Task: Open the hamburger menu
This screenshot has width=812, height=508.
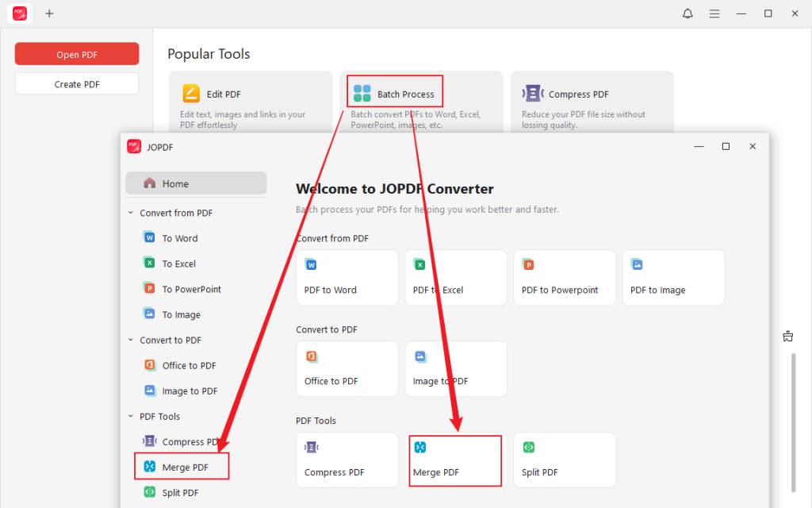Action: click(714, 13)
